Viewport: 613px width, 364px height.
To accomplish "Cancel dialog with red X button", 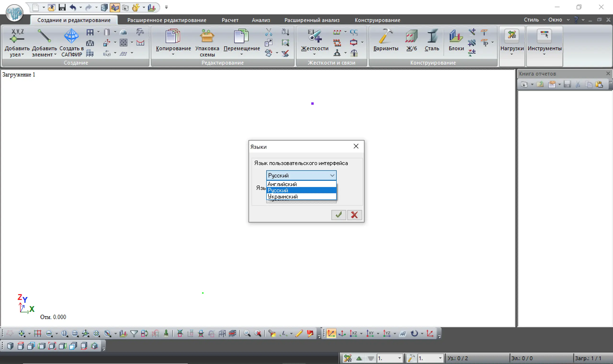I will point(354,215).
